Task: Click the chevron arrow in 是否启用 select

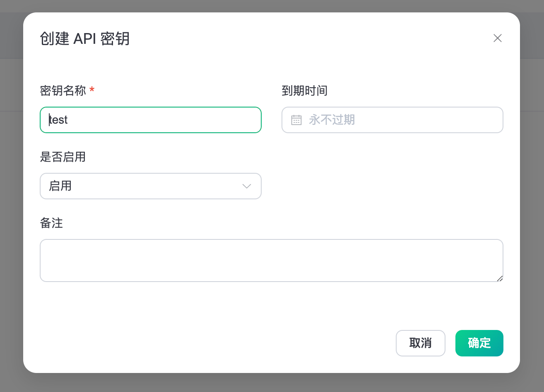Action: 246,186
